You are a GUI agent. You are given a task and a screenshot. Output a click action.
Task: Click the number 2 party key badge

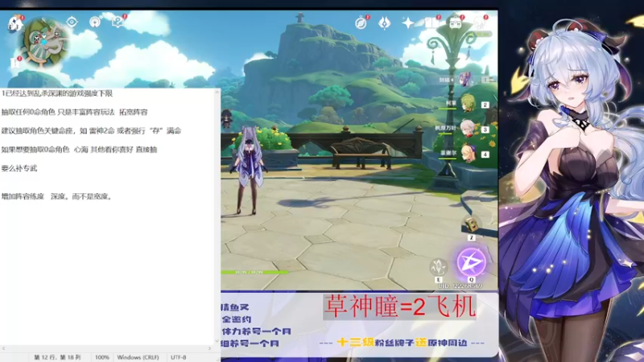[x=485, y=105]
